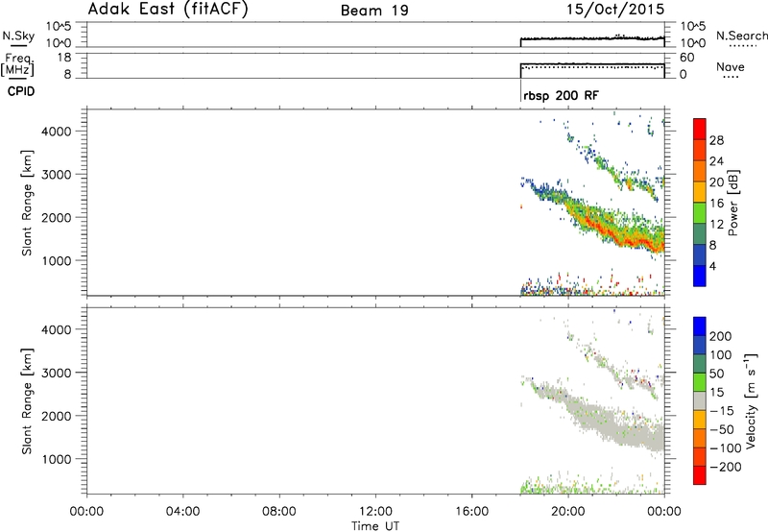Click the '20:00' time tick label
The height and width of the screenshot is (532, 768).
pyautogui.click(x=567, y=512)
